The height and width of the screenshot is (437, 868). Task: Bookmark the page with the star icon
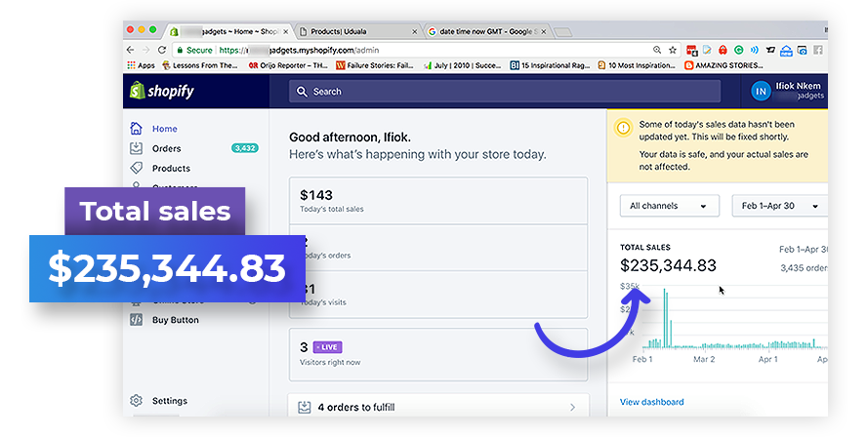(673, 50)
